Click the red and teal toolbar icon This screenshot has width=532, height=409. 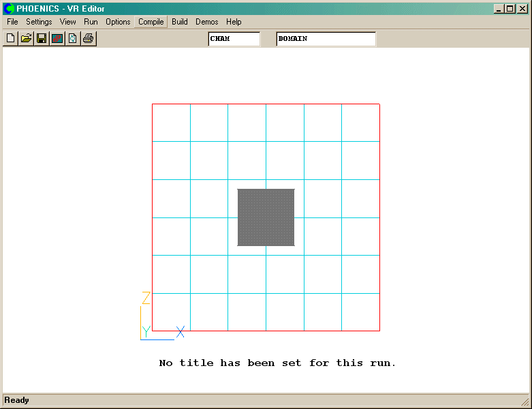coord(57,39)
